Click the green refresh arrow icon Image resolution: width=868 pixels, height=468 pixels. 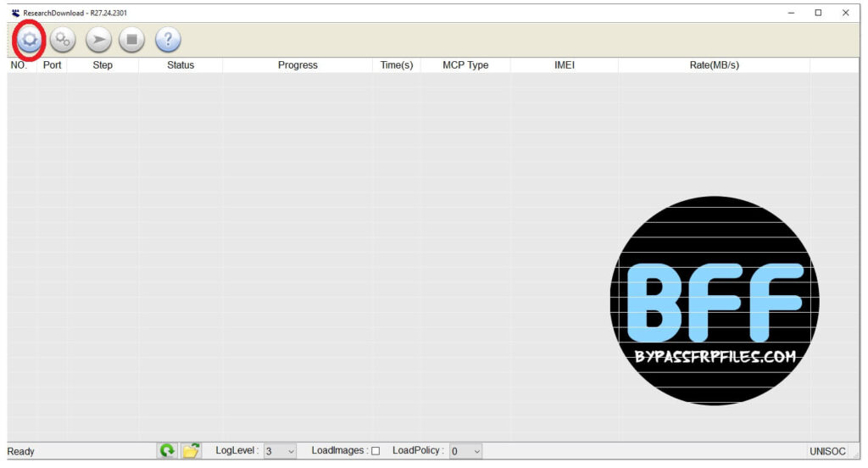point(167,451)
